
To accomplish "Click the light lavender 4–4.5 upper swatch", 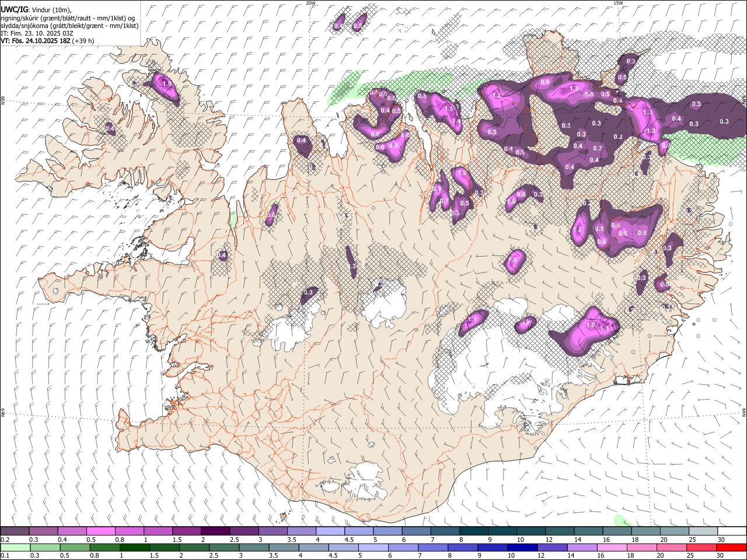I will pos(330,531).
